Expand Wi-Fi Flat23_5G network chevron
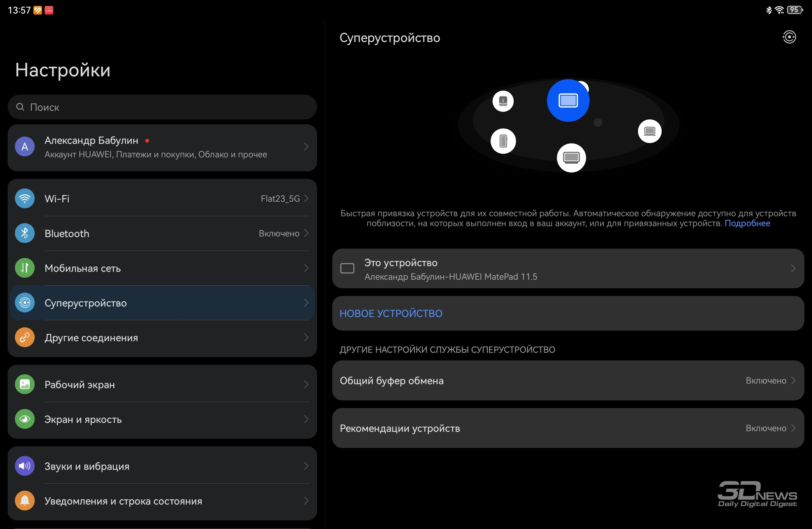This screenshot has width=812, height=529. coord(306,198)
